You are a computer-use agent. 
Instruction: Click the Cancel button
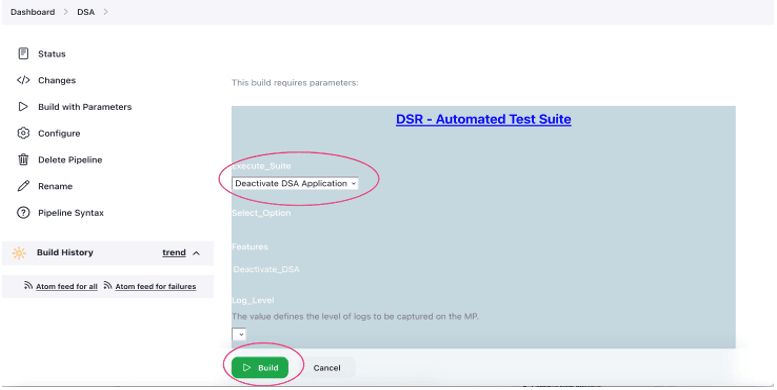(x=327, y=368)
